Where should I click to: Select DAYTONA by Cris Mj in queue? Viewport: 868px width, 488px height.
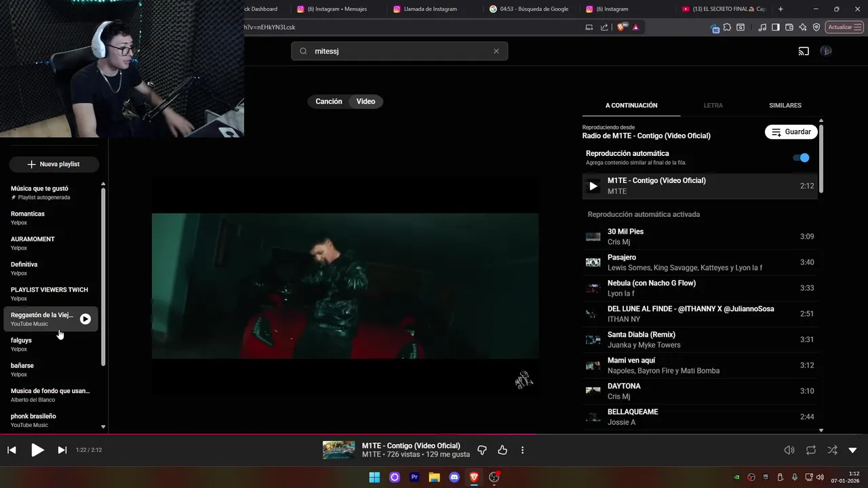pos(699,391)
